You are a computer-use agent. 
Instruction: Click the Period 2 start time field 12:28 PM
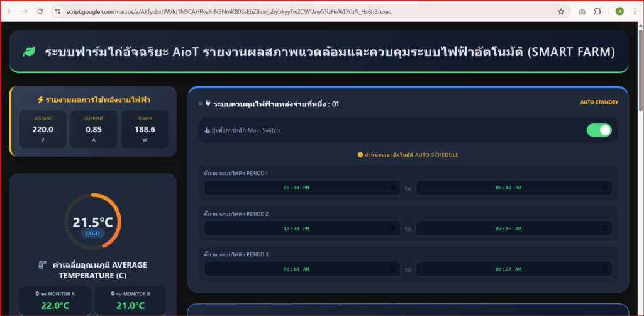coord(296,229)
